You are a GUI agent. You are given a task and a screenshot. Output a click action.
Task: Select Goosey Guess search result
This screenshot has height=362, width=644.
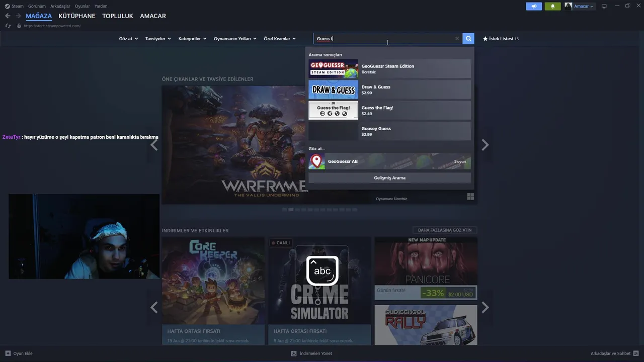coord(389,131)
